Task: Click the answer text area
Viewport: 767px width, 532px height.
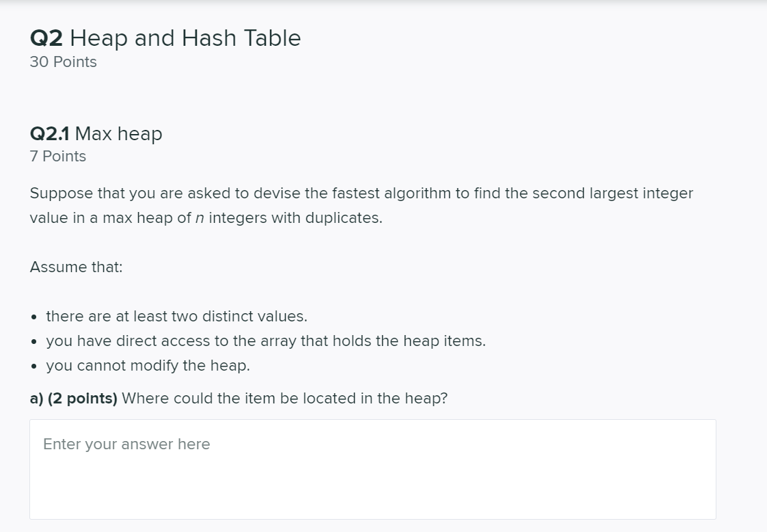Action: click(x=375, y=468)
